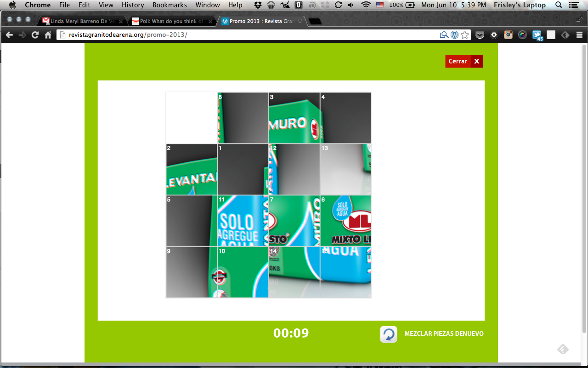Open the History menu
This screenshot has height=368, width=588.
(133, 5)
